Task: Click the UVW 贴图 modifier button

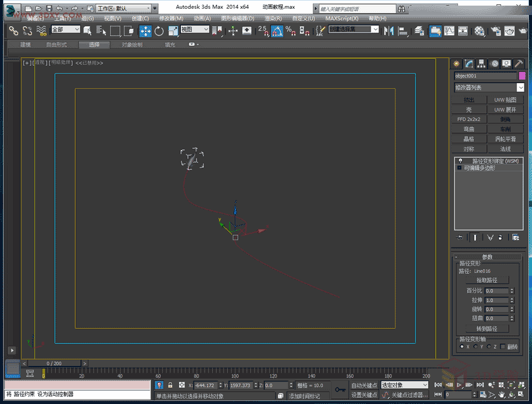Action: click(505, 99)
